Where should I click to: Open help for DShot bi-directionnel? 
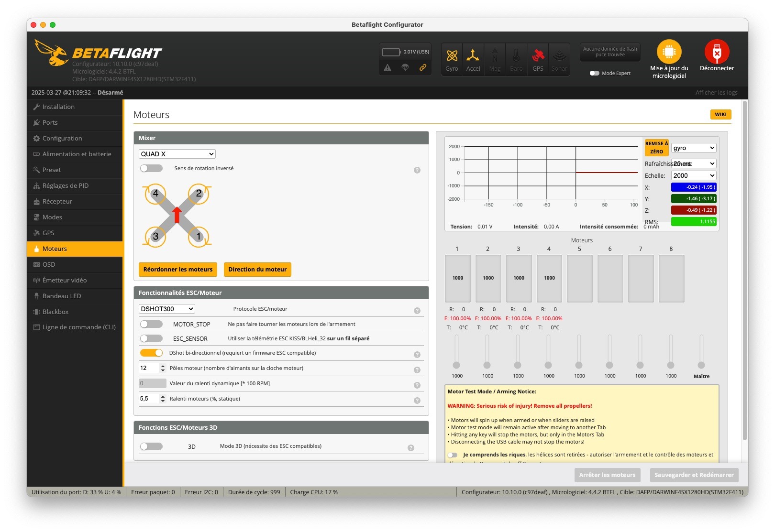click(x=417, y=355)
